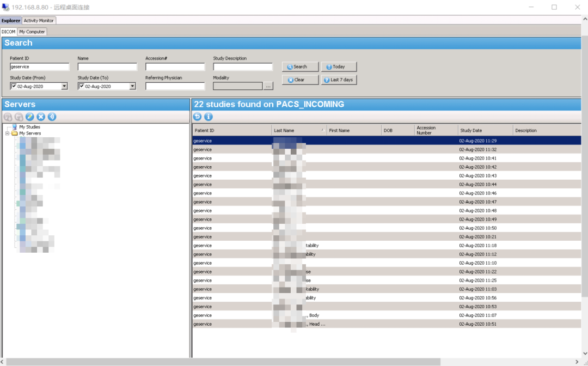Retrieve studies with the circular arrow icon
Screen dimensions: 588x366
pyautogui.click(x=197, y=117)
